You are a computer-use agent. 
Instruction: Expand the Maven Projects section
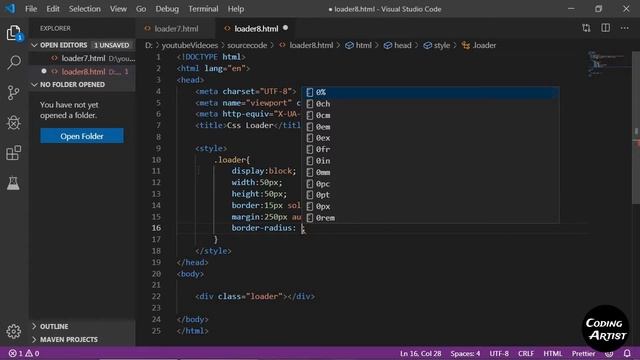coord(82,340)
